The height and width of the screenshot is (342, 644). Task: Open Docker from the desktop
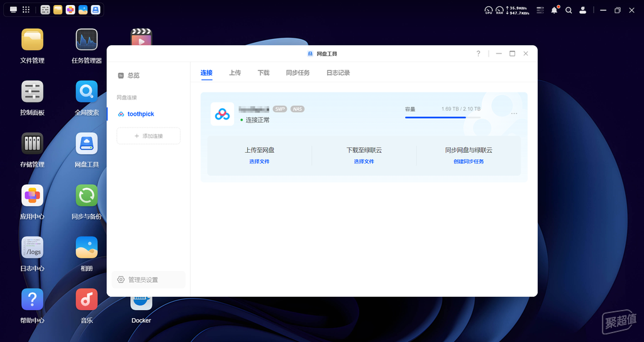point(142,304)
